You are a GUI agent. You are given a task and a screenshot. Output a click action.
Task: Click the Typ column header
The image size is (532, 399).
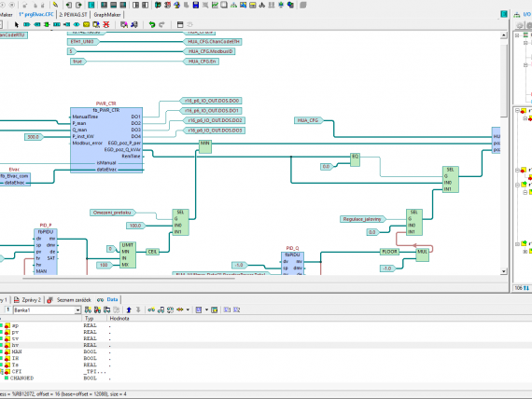tap(94, 318)
